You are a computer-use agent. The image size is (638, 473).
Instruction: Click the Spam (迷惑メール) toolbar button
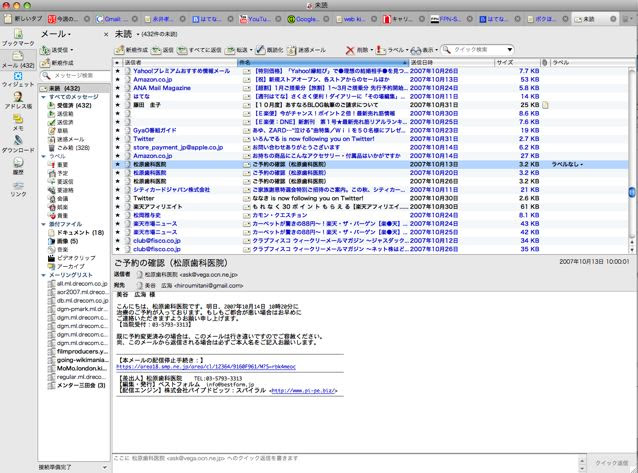(x=306, y=50)
